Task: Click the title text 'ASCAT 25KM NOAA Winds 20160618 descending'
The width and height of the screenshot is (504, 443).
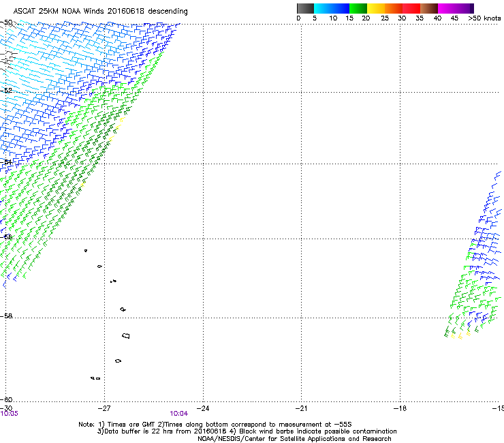Action: click(x=100, y=12)
